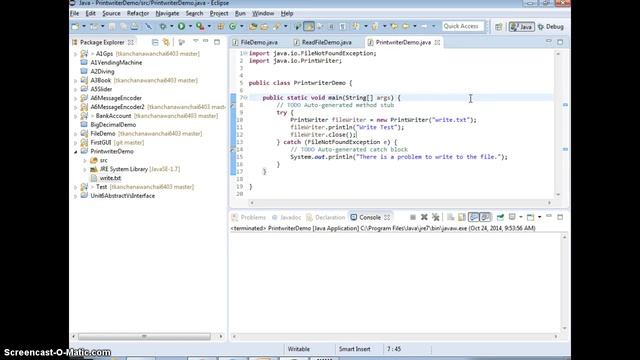Open Display Selected Console dropdown
This screenshot has height=360, width=640.
[x=521, y=217]
